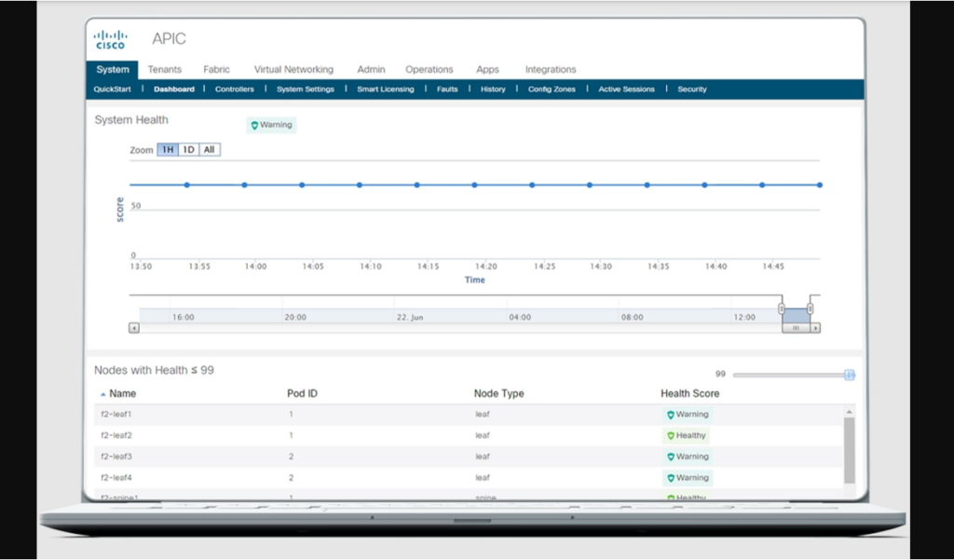The width and height of the screenshot is (954, 560).
Task: Select the QuickStart submenu item
Action: (x=112, y=89)
